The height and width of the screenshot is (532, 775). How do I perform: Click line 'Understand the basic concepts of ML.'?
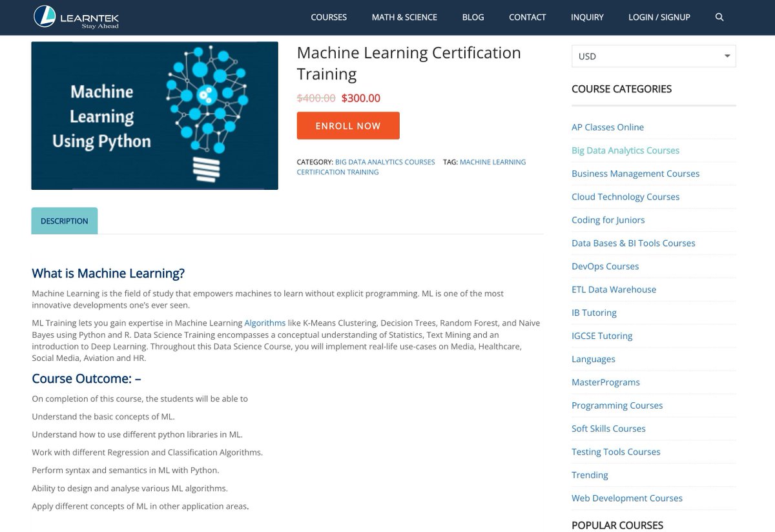[103, 417]
